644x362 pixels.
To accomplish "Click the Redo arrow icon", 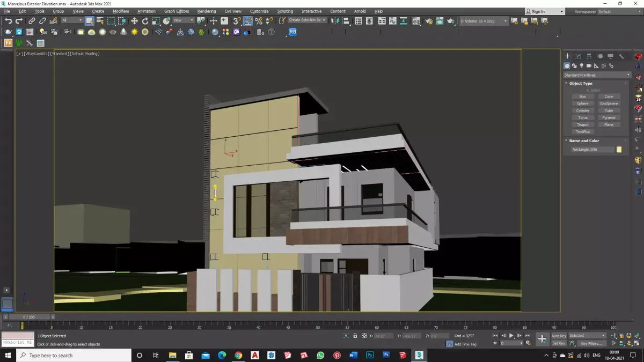I will pos(19,21).
